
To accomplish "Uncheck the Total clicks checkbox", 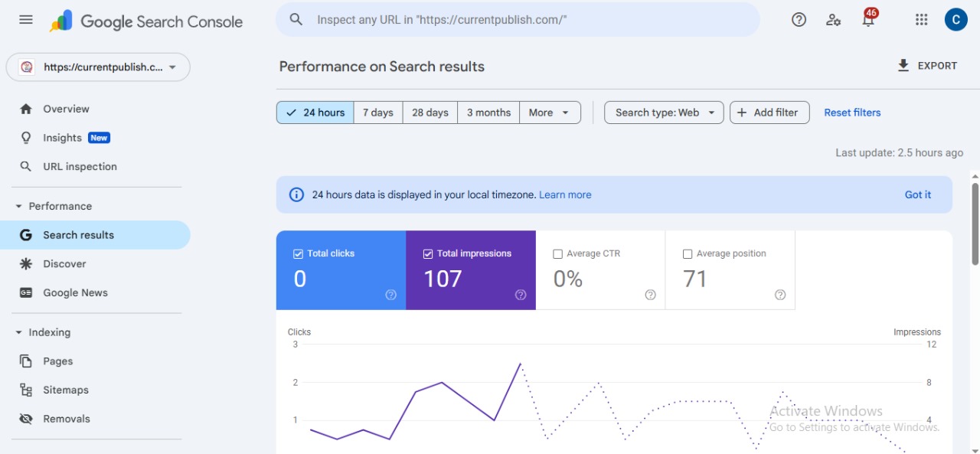I will point(299,254).
